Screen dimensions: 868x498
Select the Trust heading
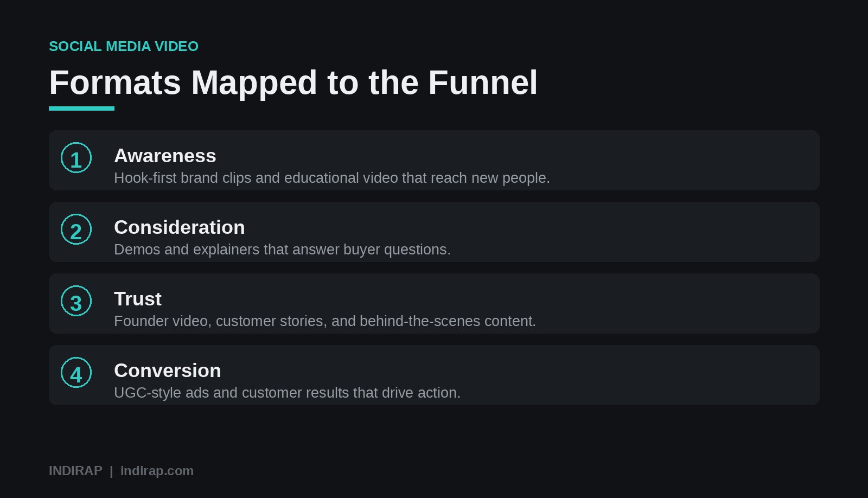click(138, 299)
